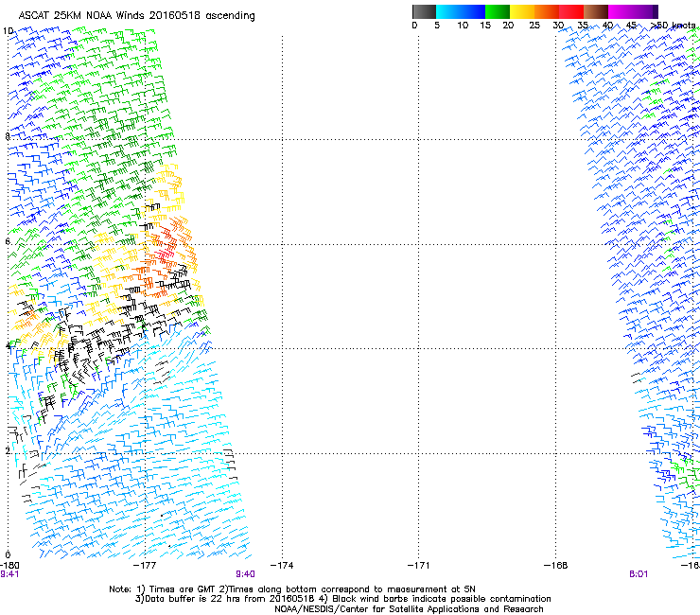Click the '-171' longitude axis label

pyautogui.click(x=419, y=566)
